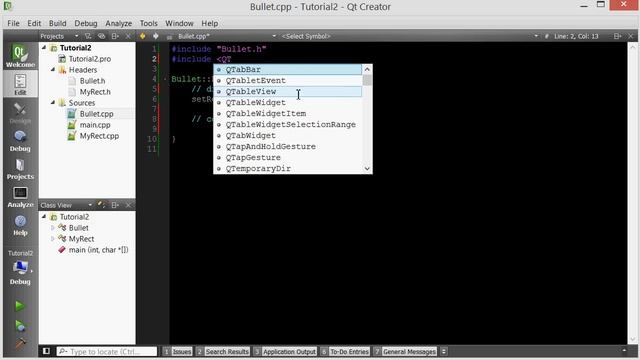Collapse the Sources folder
This screenshot has height=360, width=640.
[x=53, y=102]
